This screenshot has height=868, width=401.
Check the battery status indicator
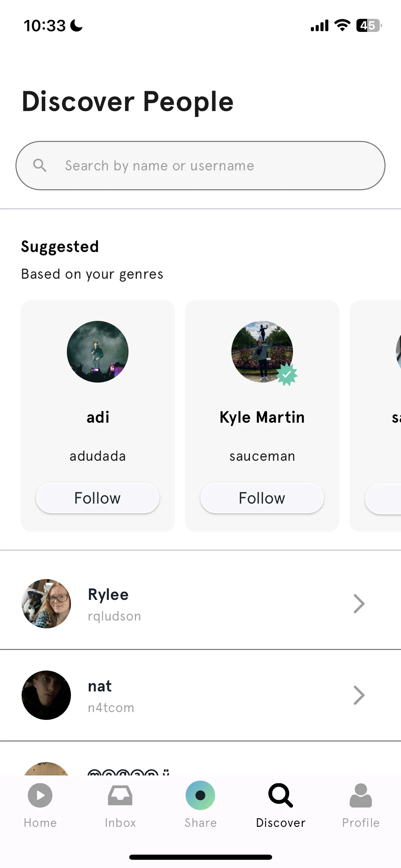click(x=369, y=25)
